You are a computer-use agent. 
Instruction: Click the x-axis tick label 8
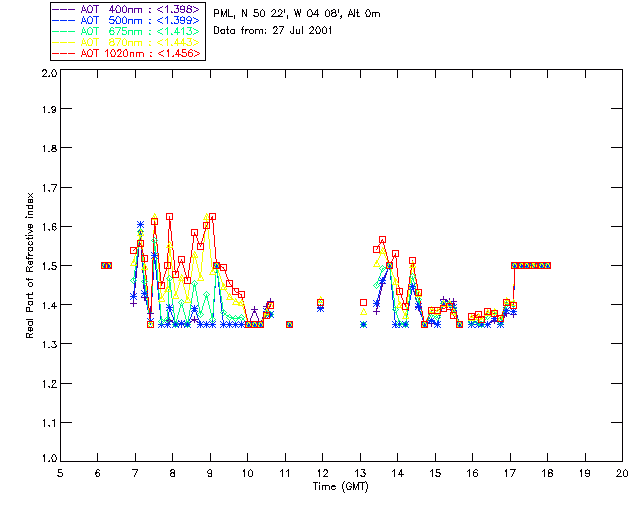[x=173, y=473]
